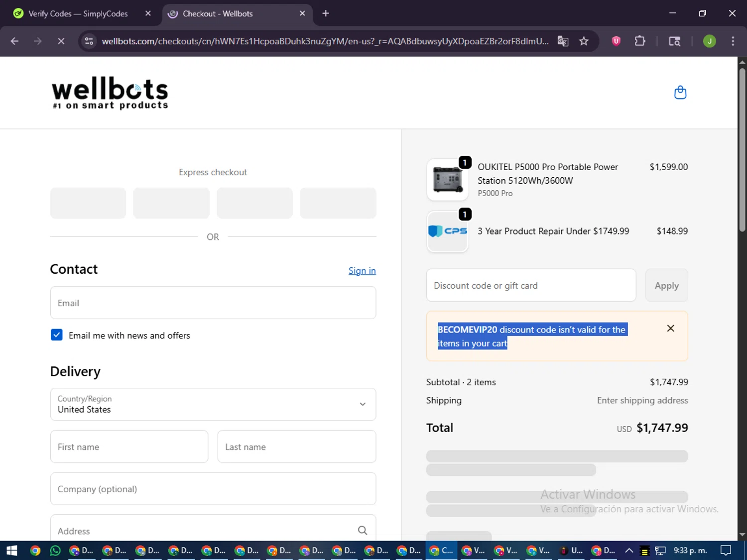747x560 pixels.
Task: Click the 3 Year Product Repair Under $1749.99 text
Action: [x=553, y=231]
